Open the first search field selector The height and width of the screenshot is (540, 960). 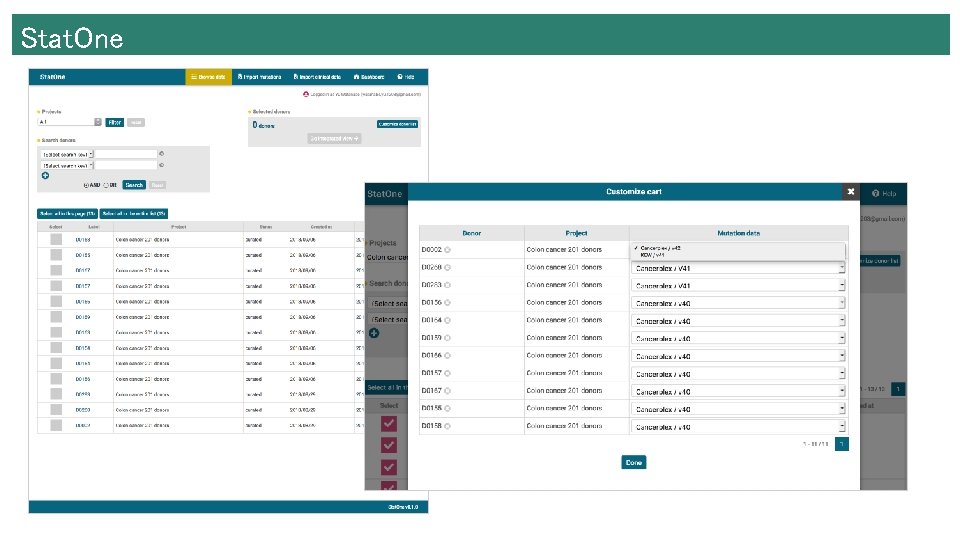[x=67, y=154]
